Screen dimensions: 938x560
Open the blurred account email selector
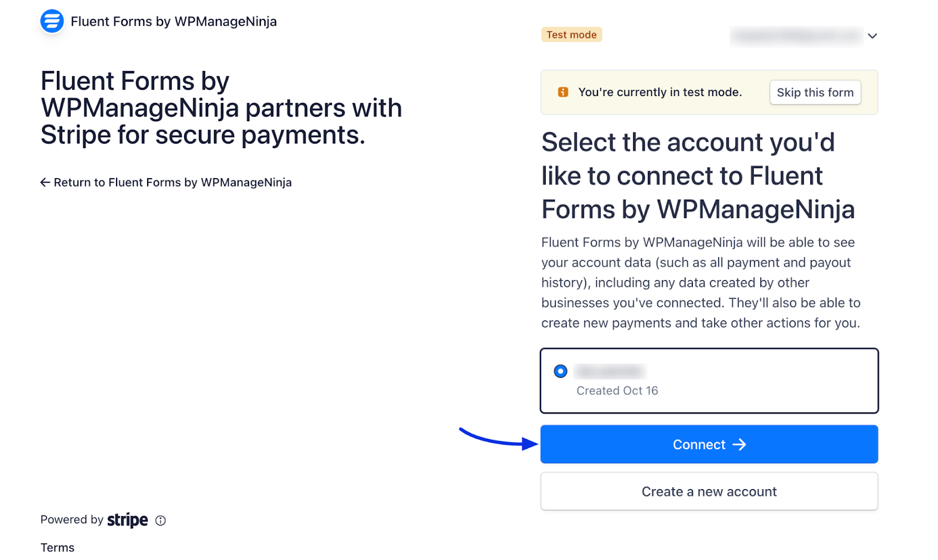[x=796, y=36]
